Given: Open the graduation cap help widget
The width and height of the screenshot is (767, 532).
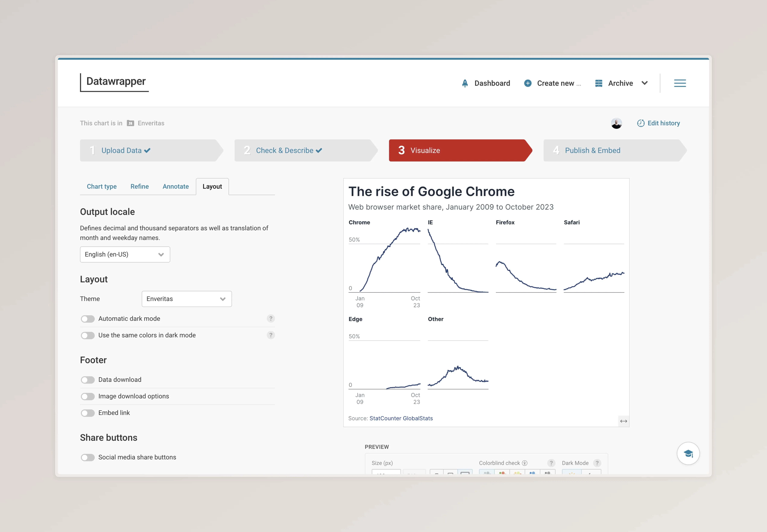Looking at the screenshot, I should pyautogui.click(x=688, y=453).
